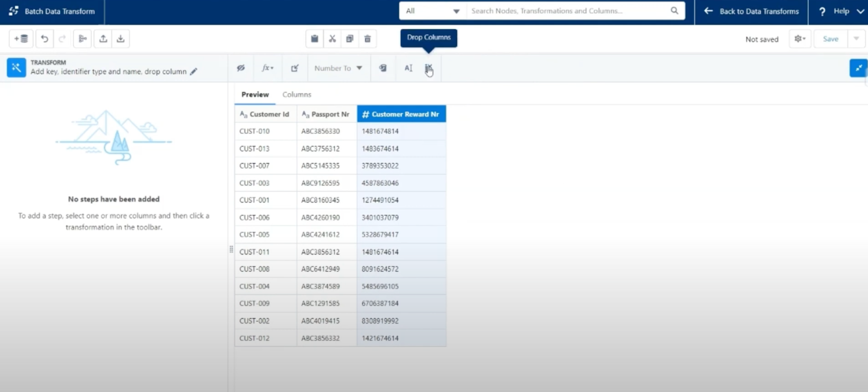Select the Customer Reward Nr column header
The height and width of the screenshot is (392, 868).
coord(401,114)
